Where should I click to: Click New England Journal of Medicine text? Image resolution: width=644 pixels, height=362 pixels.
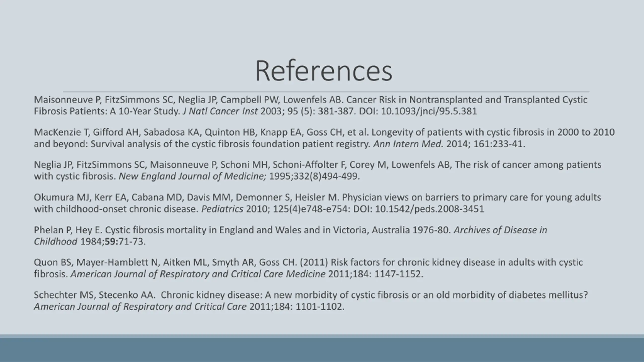192,176
